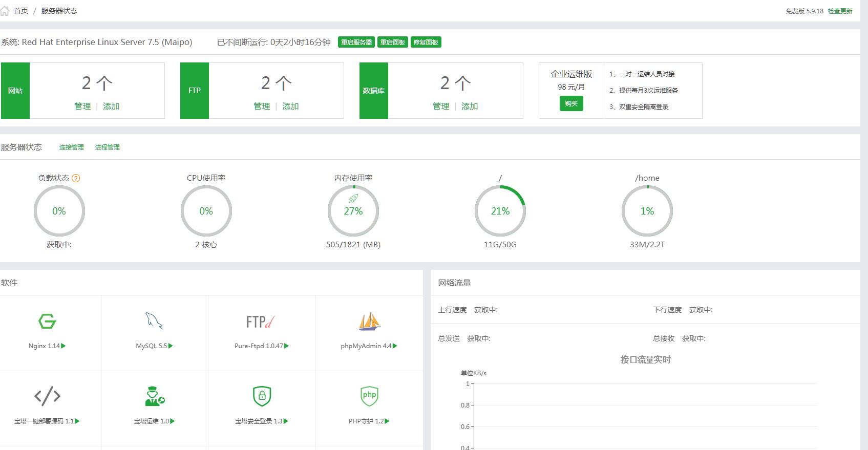Click the root disk 21% gauge
Image resolution: width=868 pixels, height=450 pixels.
(500, 211)
